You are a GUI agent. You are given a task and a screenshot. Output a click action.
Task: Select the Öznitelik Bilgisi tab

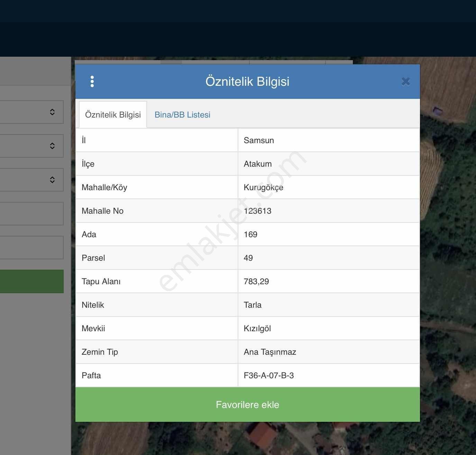point(113,115)
